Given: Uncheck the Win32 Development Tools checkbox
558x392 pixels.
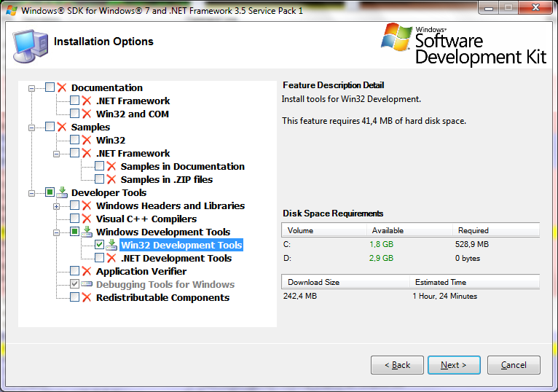Looking at the screenshot, I should (x=99, y=245).
